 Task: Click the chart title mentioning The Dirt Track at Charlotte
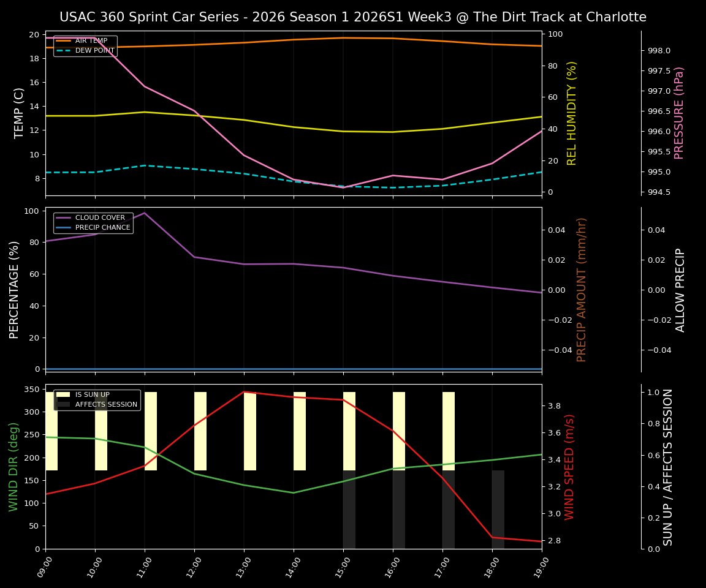point(353,17)
